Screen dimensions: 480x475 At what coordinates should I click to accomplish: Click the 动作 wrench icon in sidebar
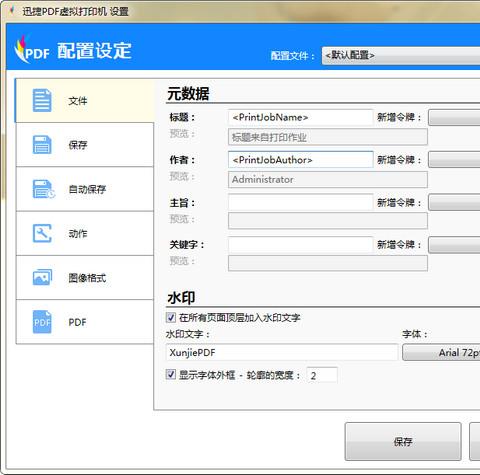click(42, 233)
